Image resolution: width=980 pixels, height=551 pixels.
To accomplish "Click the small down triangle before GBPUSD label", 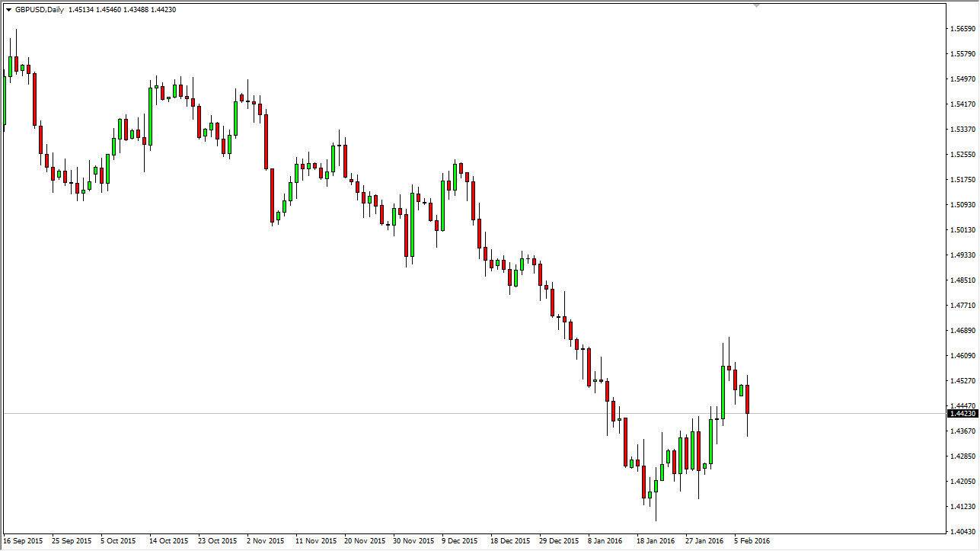I will [8, 10].
